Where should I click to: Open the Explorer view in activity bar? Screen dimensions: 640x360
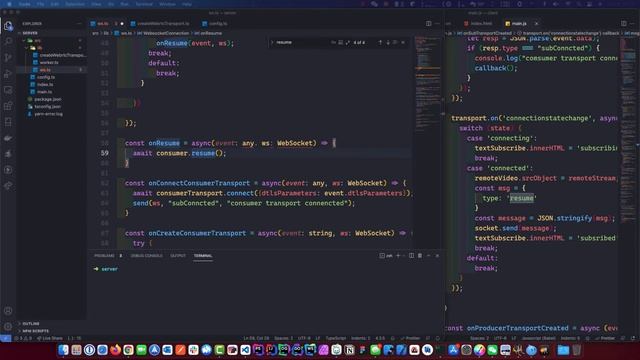click(x=8, y=26)
